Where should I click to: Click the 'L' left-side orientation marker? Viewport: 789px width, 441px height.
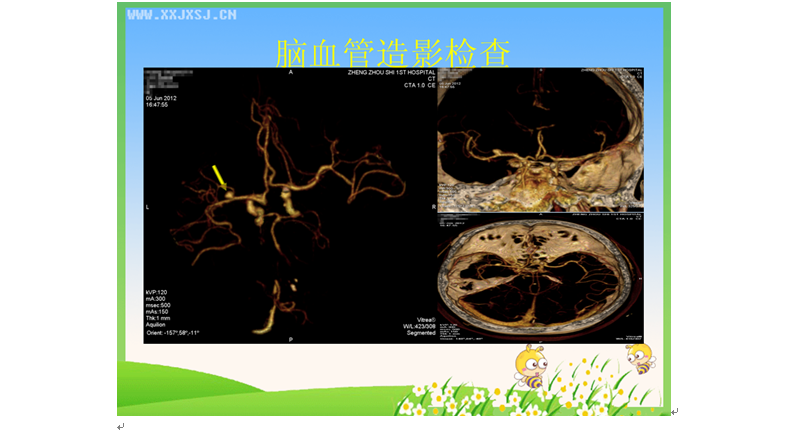pos(148,207)
